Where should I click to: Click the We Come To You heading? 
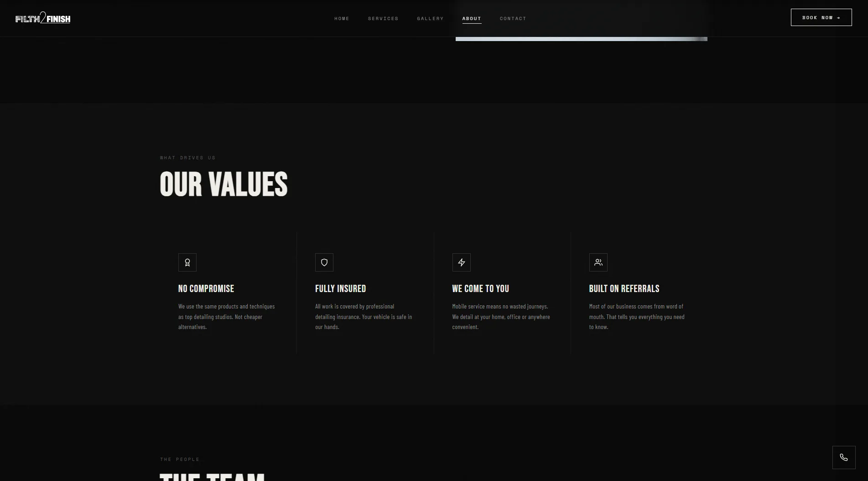[480, 288]
